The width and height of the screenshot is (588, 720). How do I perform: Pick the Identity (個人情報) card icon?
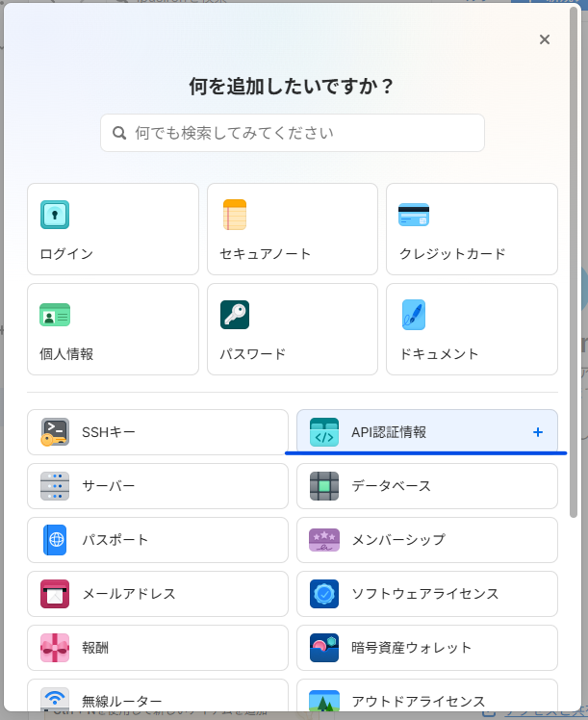[55, 315]
